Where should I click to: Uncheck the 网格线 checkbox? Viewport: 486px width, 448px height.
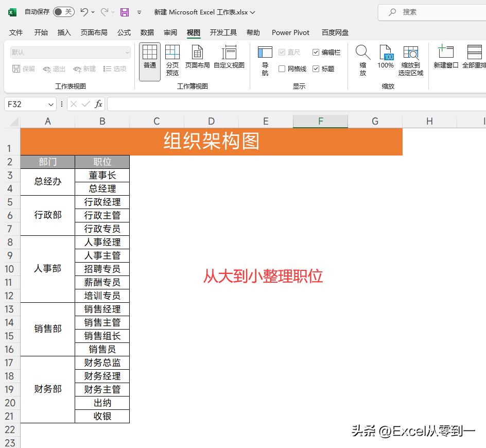click(x=282, y=68)
